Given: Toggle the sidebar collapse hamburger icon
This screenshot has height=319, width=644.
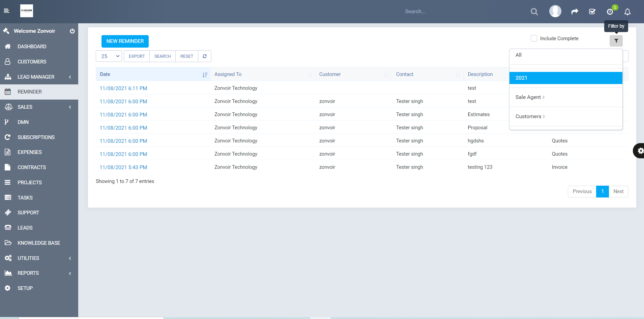Looking at the screenshot, I should 7,10.
